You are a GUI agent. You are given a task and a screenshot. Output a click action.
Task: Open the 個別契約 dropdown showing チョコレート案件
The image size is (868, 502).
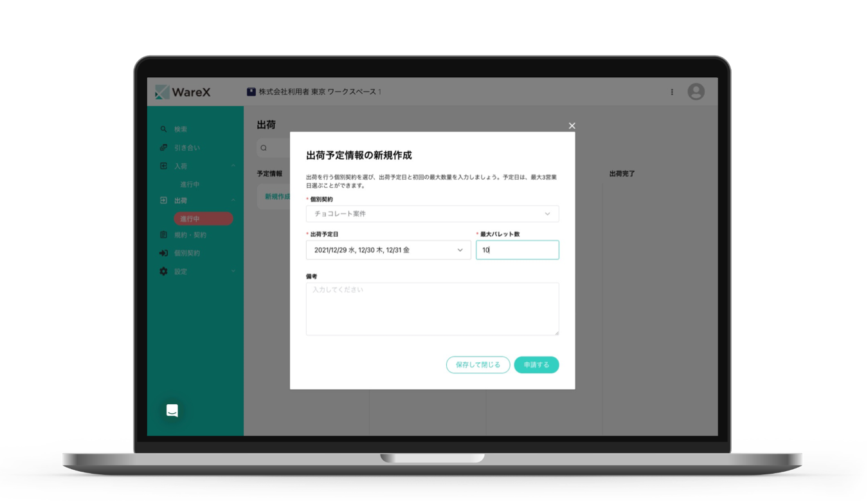click(x=432, y=214)
